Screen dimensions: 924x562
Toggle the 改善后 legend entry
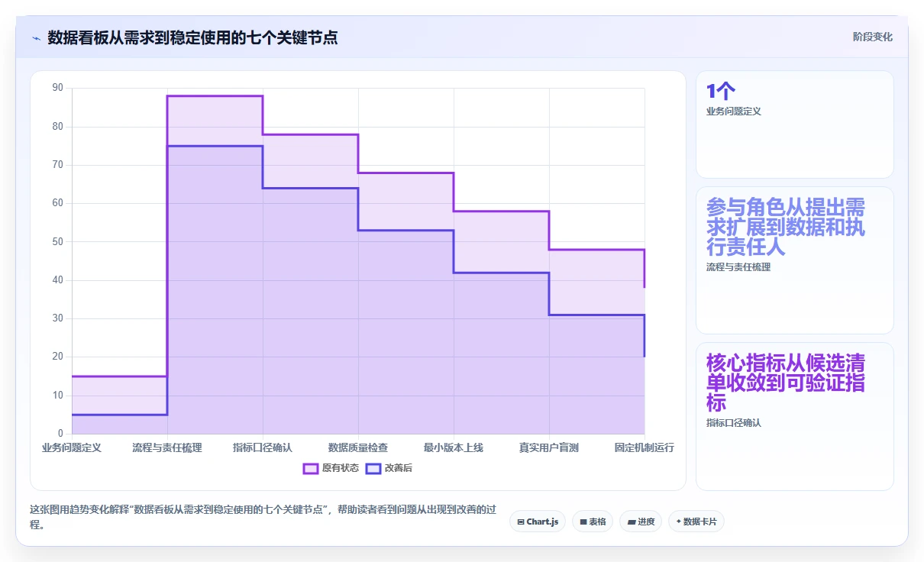point(389,468)
